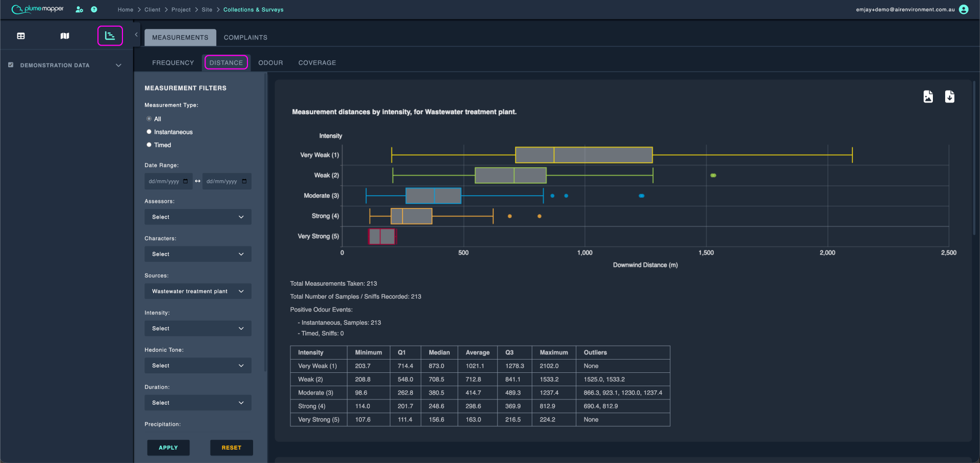Screen dimensions: 980x463
Task: Select the All measurement type radio
Action: (x=149, y=119)
